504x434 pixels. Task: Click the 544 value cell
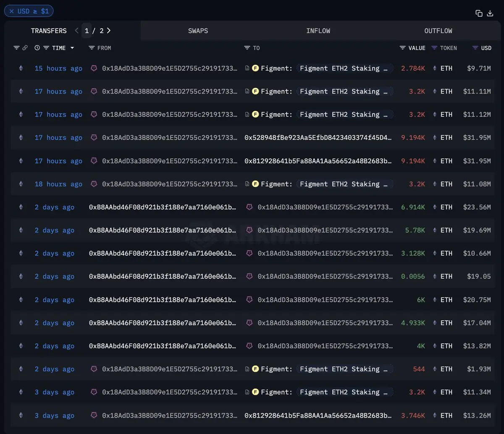(x=419, y=369)
